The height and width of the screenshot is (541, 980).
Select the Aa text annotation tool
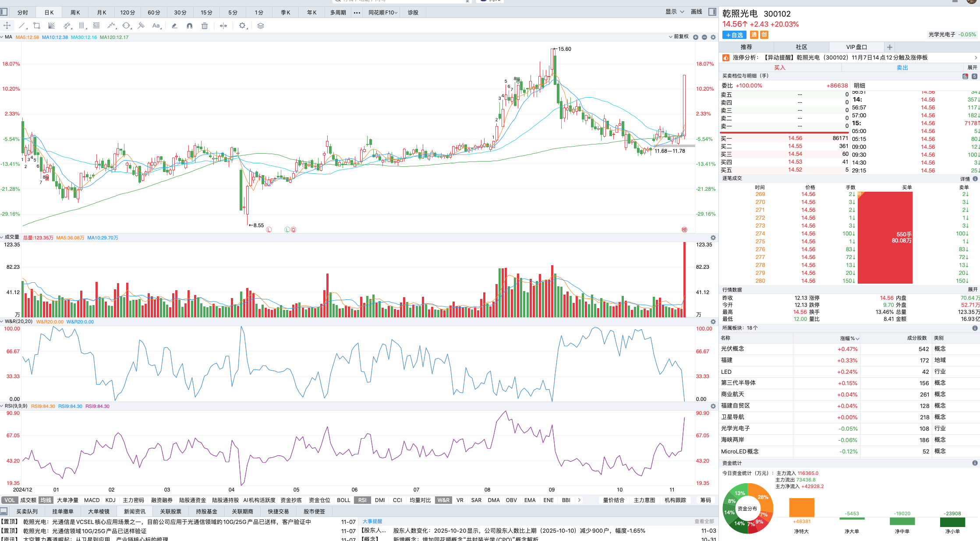click(x=156, y=26)
